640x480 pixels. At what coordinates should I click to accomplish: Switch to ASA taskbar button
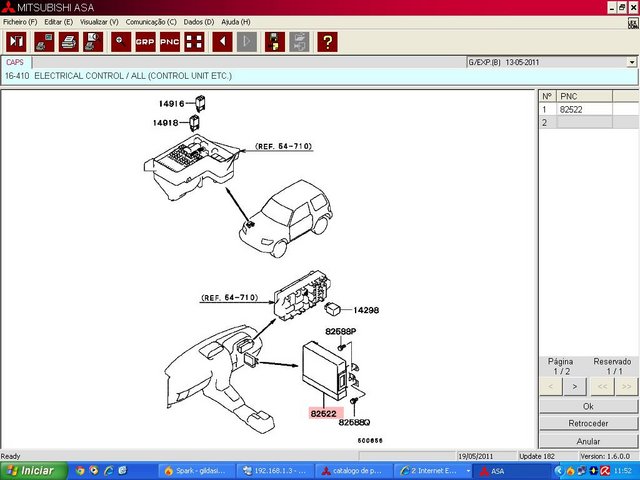tap(511, 471)
